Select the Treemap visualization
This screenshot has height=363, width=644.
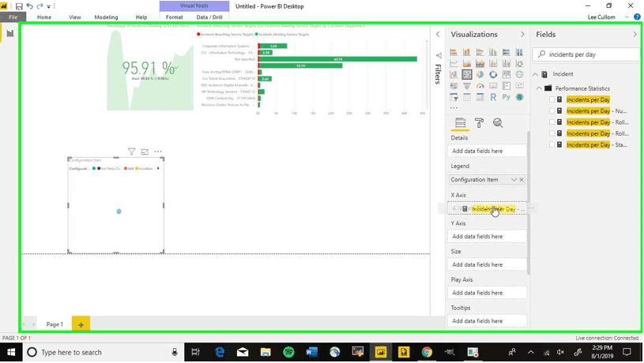tap(506, 75)
